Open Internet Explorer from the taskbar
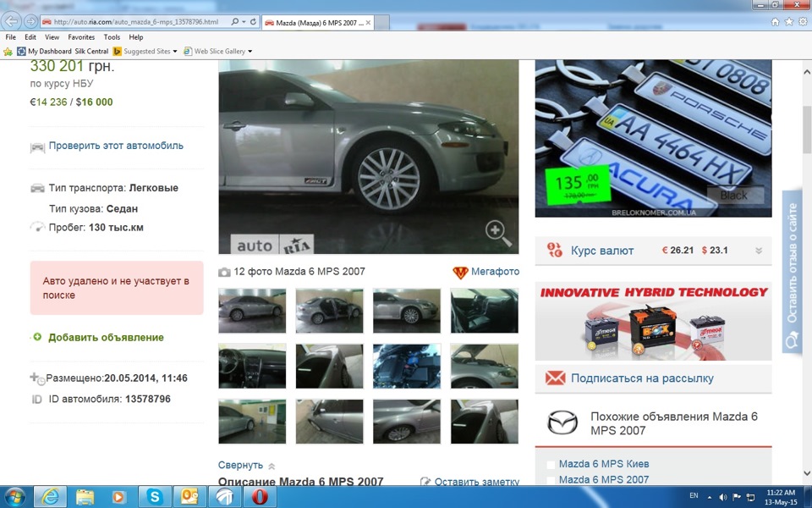 [50, 497]
